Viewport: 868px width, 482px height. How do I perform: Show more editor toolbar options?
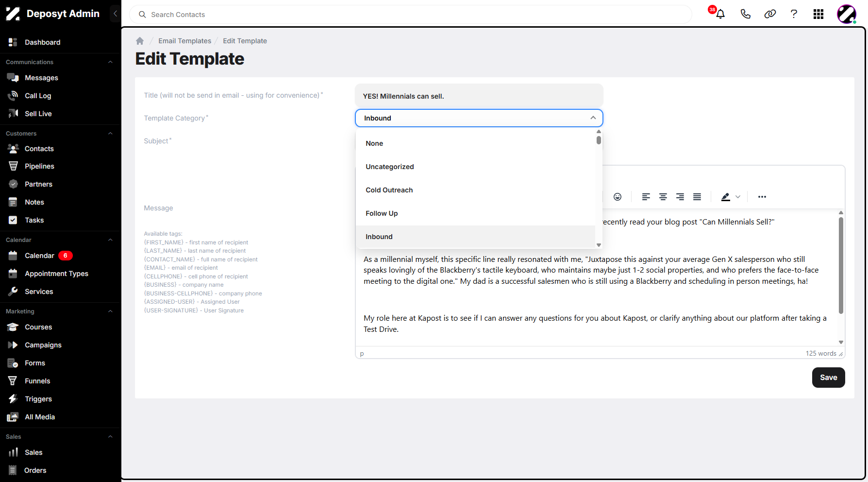click(762, 197)
